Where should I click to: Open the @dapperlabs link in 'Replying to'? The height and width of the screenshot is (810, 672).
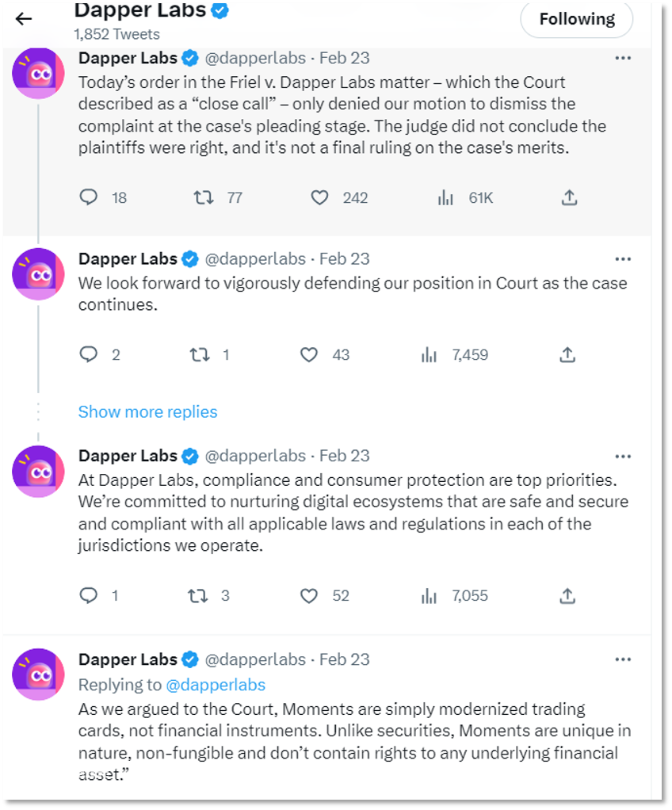216,685
